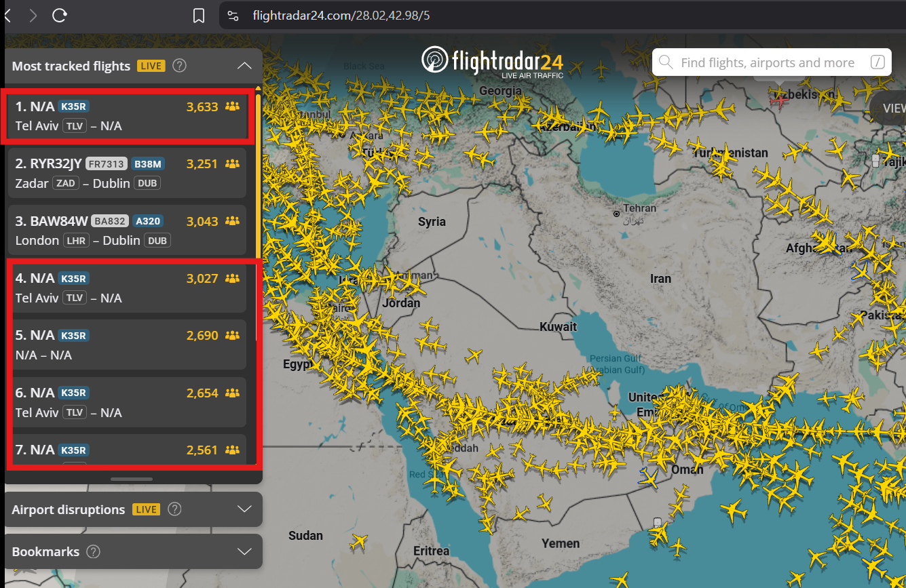Click the Kuwait label on the map

558,327
